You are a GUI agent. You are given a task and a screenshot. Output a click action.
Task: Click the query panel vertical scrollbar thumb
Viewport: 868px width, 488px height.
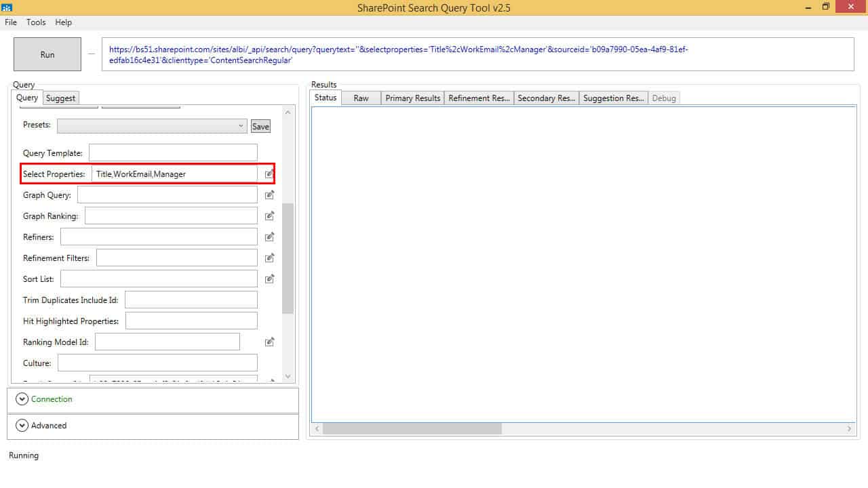coord(288,258)
